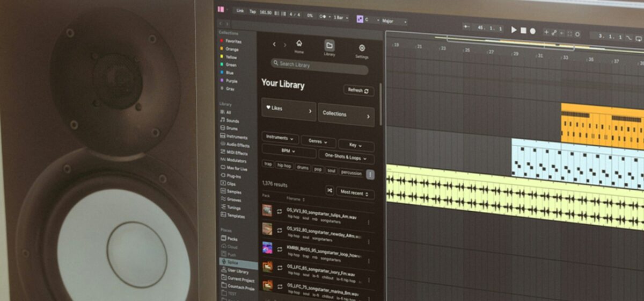
Task: Click the Stop button in transport
Action: coord(523,31)
